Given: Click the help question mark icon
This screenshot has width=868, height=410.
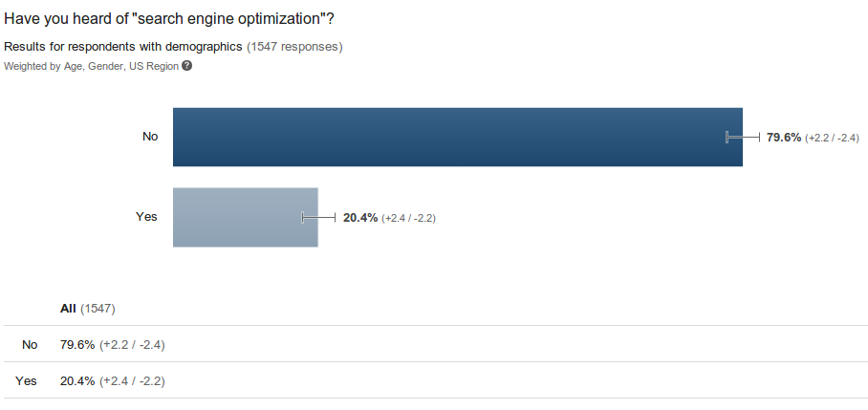Looking at the screenshot, I should coord(187,66).
